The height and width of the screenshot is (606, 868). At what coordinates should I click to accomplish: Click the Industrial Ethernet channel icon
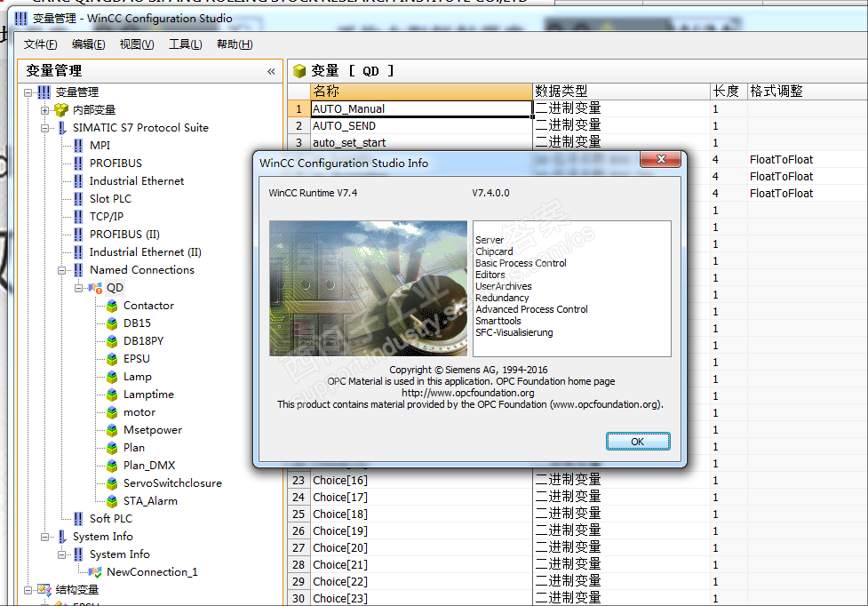click(x=78, y=181)
